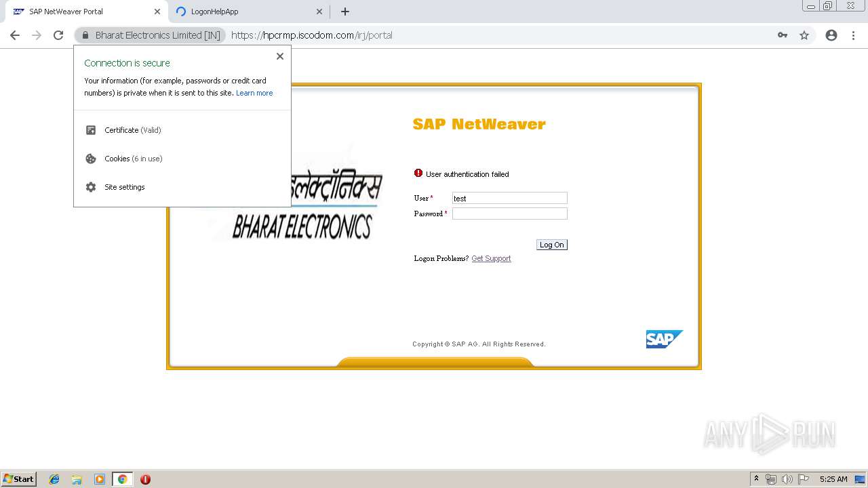This screenshot has width=868, height=488.
Task: Select the SAP NetWeaver Portal tab
Action: point(86,12)
